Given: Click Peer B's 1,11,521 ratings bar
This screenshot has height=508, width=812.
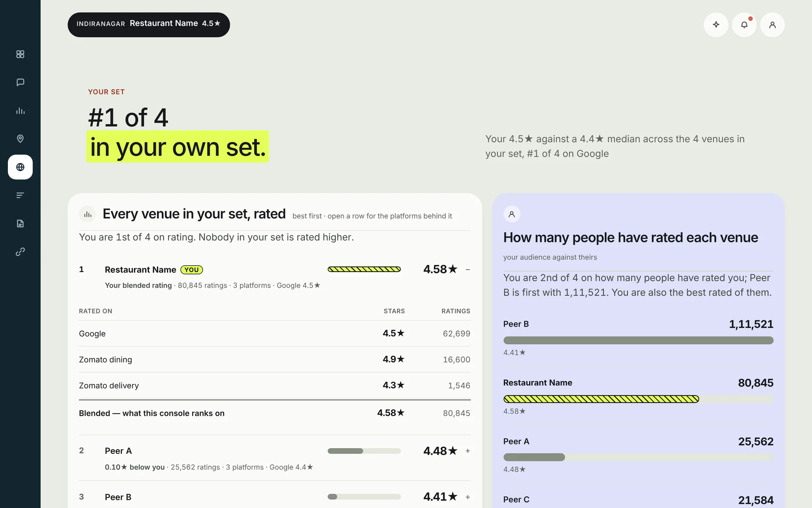Looking at the screenshot, I should tap(638, 340).
